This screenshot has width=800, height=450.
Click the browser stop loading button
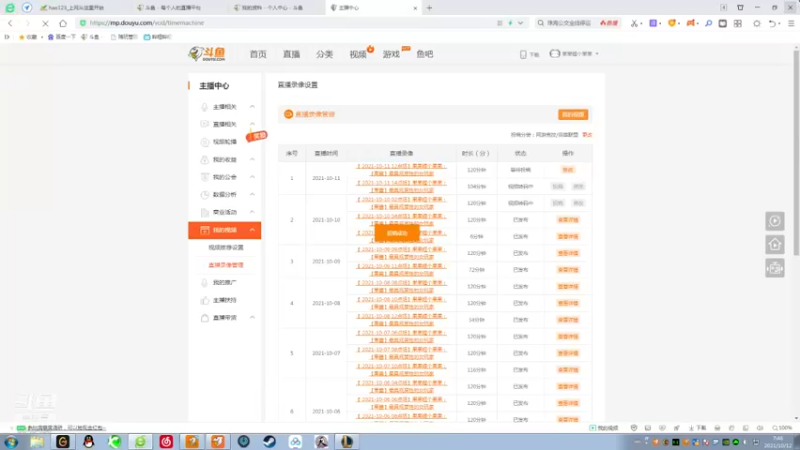45,23
